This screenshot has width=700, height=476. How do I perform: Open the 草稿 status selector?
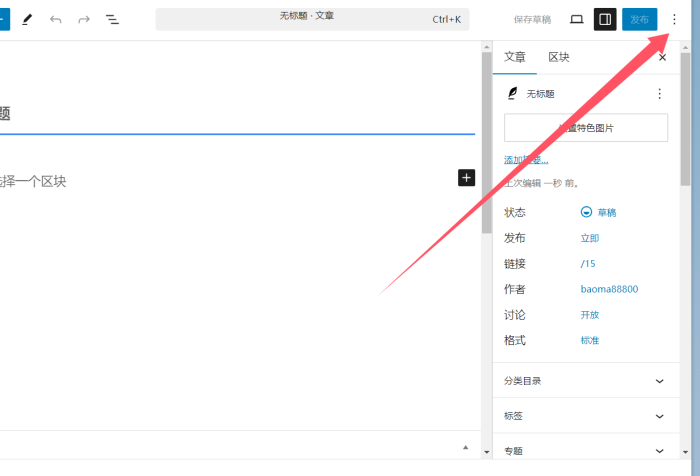pos(600,212)
